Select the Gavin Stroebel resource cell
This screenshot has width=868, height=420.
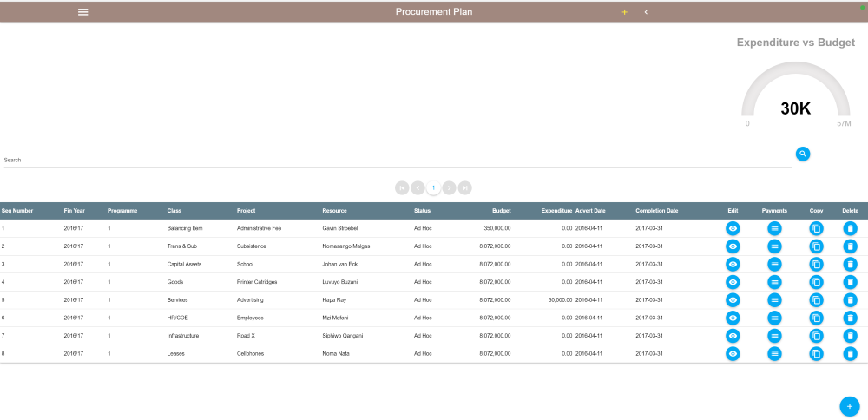coord(340,228)
